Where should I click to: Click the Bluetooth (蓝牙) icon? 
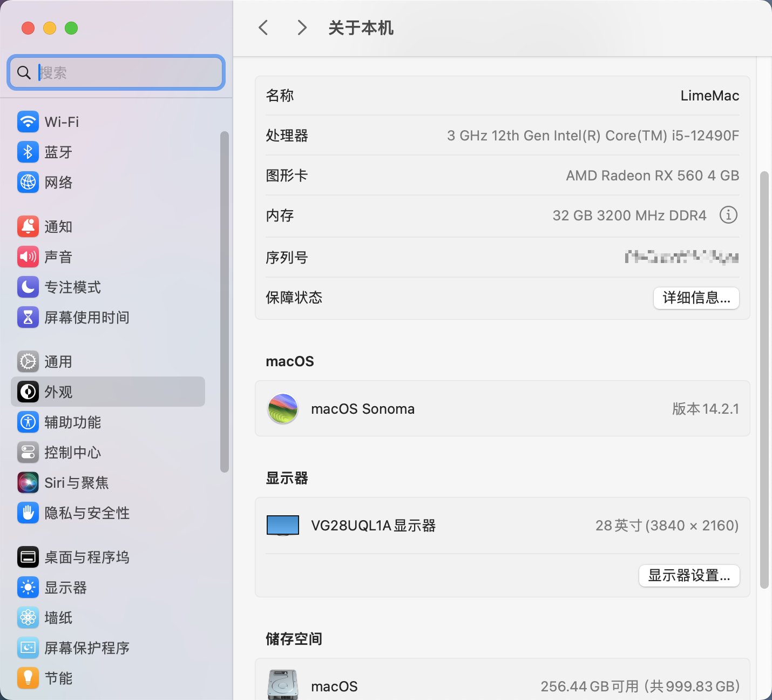[28, 152]
